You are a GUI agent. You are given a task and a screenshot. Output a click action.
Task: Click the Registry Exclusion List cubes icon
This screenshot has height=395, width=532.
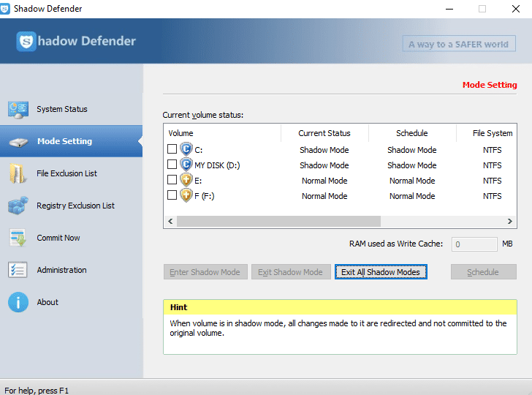coord(18,206)
